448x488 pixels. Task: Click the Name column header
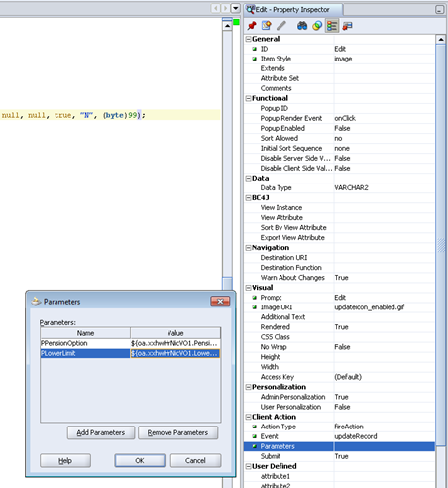pos(85,333)
